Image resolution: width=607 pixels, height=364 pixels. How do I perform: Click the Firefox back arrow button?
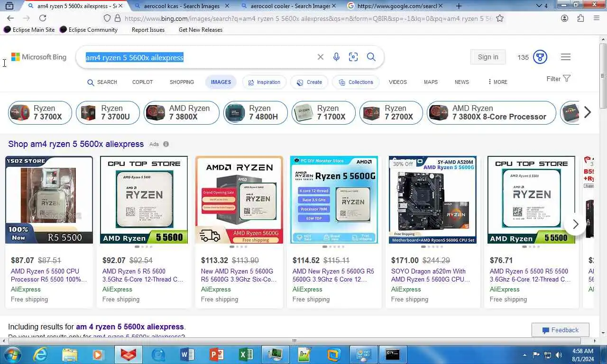pos(10,18)
